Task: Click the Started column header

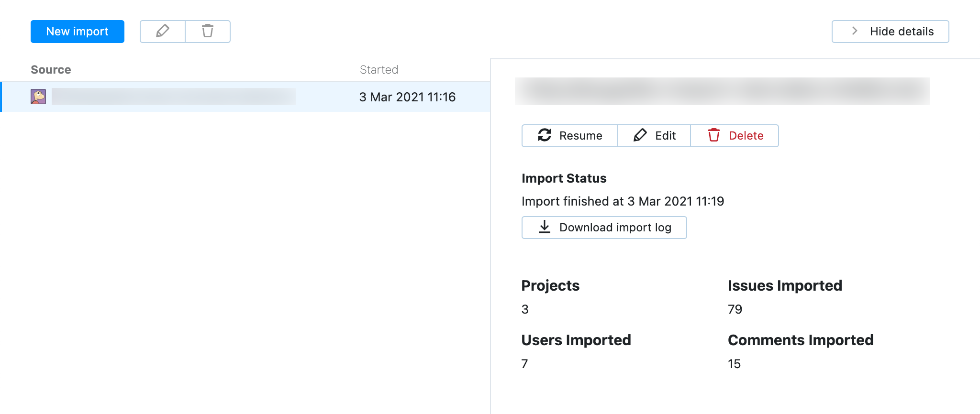Action: [379, 70]
